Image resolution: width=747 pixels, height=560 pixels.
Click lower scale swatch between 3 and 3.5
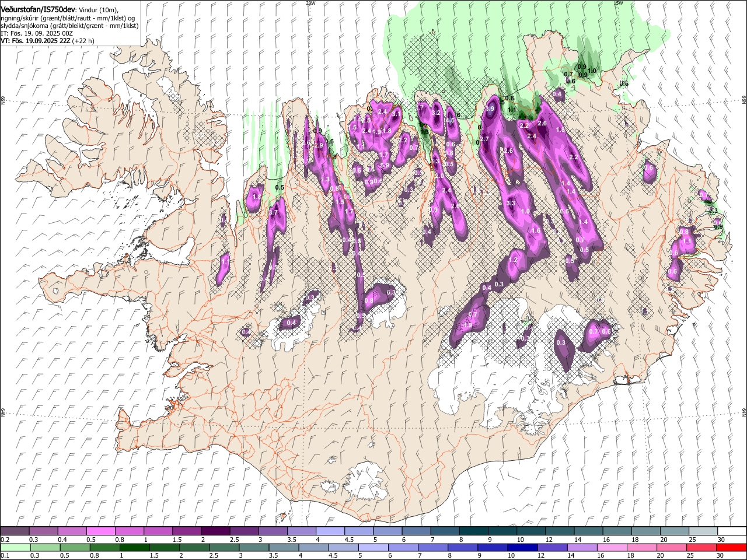tap(254, 547)
